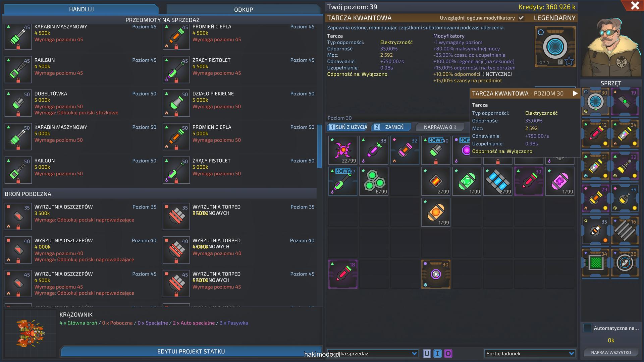644x362 pixels.
Task: Click the Działo Piekielne weapon icon
Action: click(x=176, y=103)
